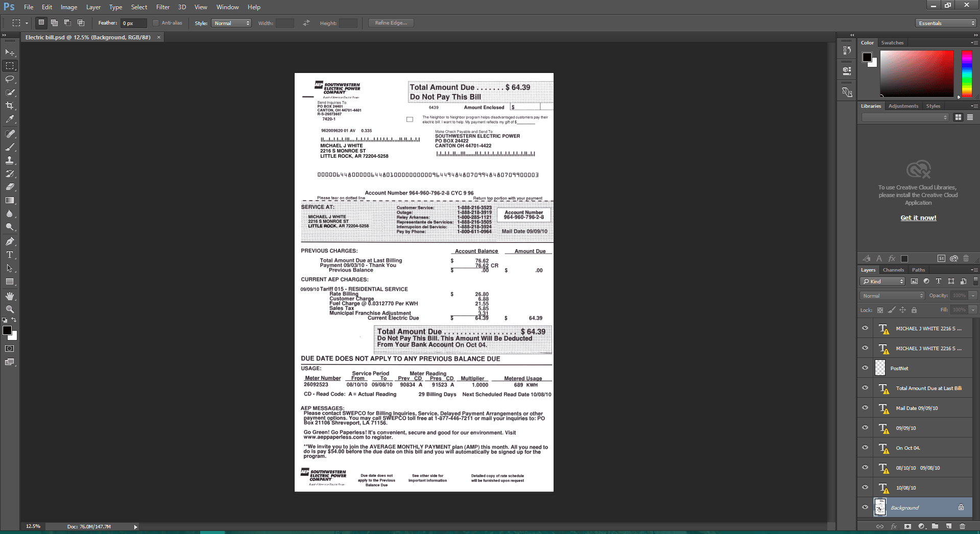Hide the 09/09/10 text layer
The height and width of the screenshot is (534, 980).
tap(865, 427)
